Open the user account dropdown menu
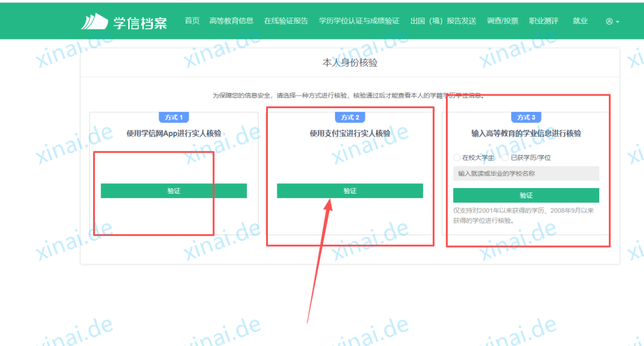Viewport: 644px width, 346px height. (x=612, y=21)
